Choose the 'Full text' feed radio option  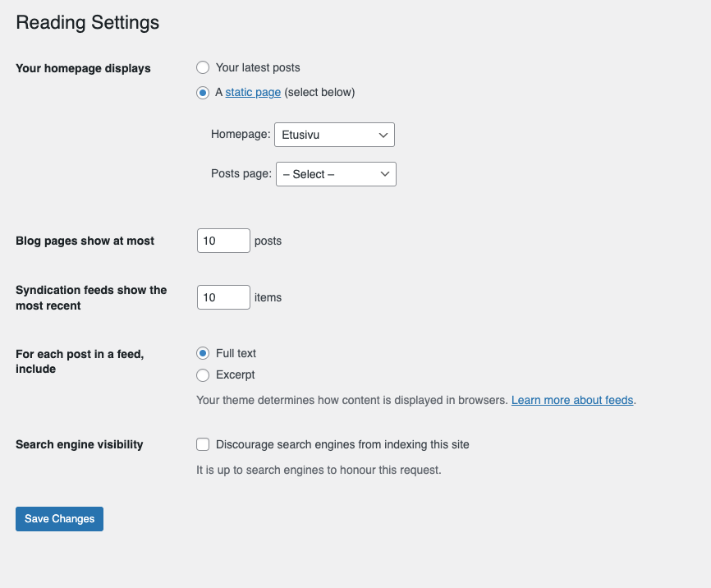pos(203,353)
